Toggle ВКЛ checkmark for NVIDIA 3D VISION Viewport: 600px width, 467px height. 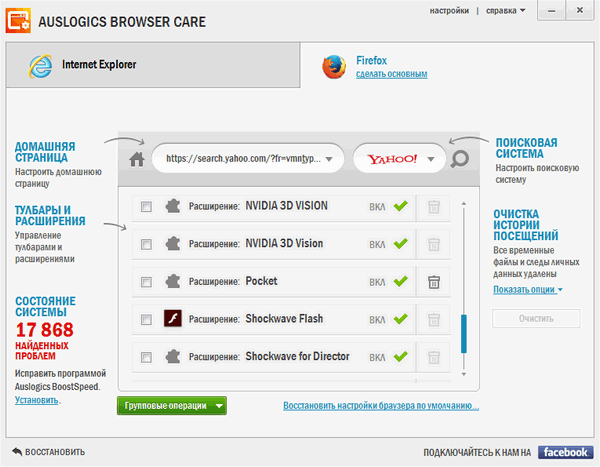click(401, 206)
